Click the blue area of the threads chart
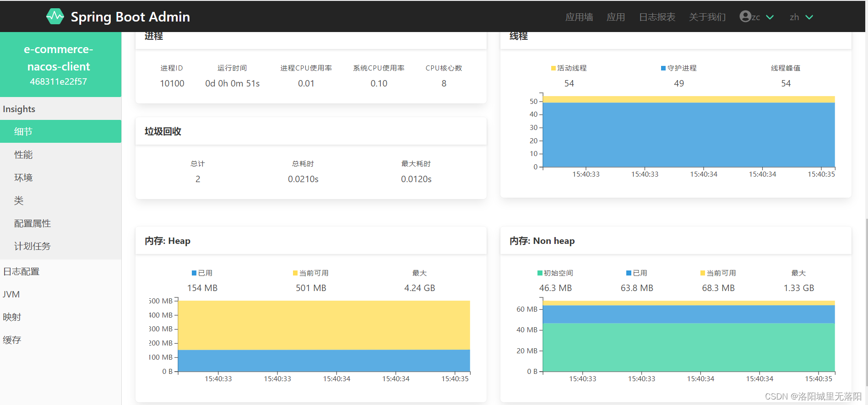 [689, 135]
